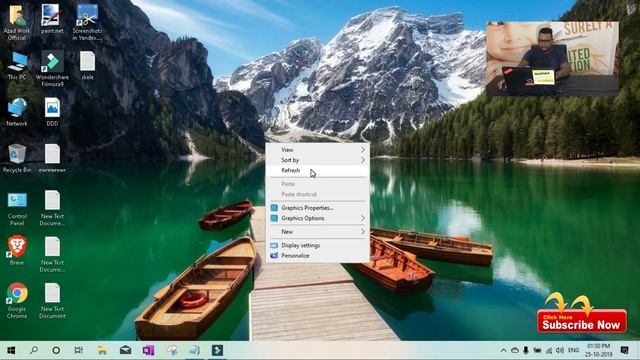Open the network tray icon
Viewport: 640px width, 360px height.
click(x=549, y=350)
